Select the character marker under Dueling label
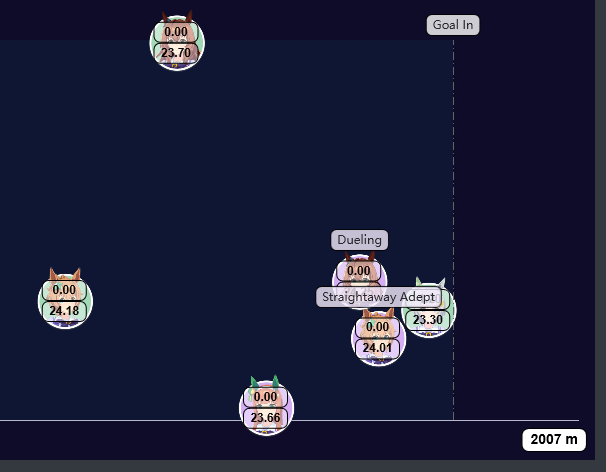 pyautogui.click(x=359, y=279)
